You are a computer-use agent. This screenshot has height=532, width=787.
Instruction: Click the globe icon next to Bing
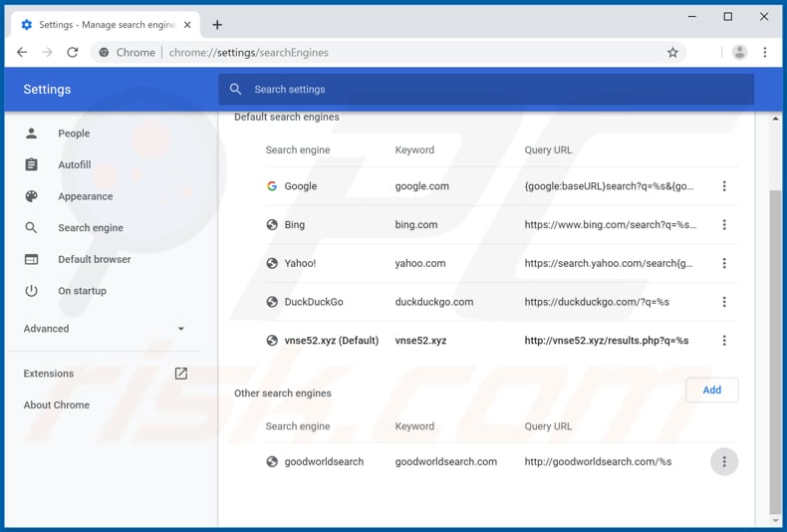272,225
